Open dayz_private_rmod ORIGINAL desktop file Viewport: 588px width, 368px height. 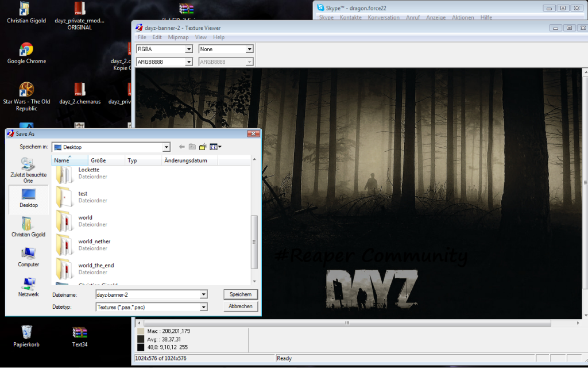[79, 16]
